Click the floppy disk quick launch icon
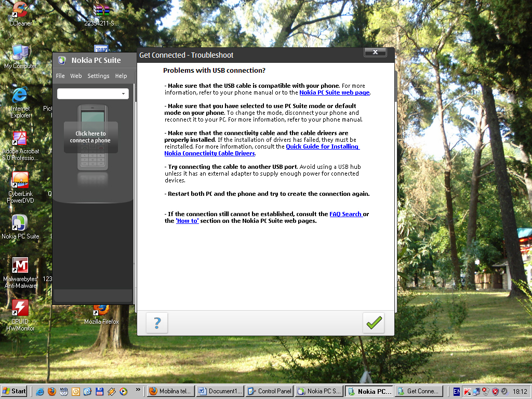This screenshot has width=532, height=399. tap(99, 391)
